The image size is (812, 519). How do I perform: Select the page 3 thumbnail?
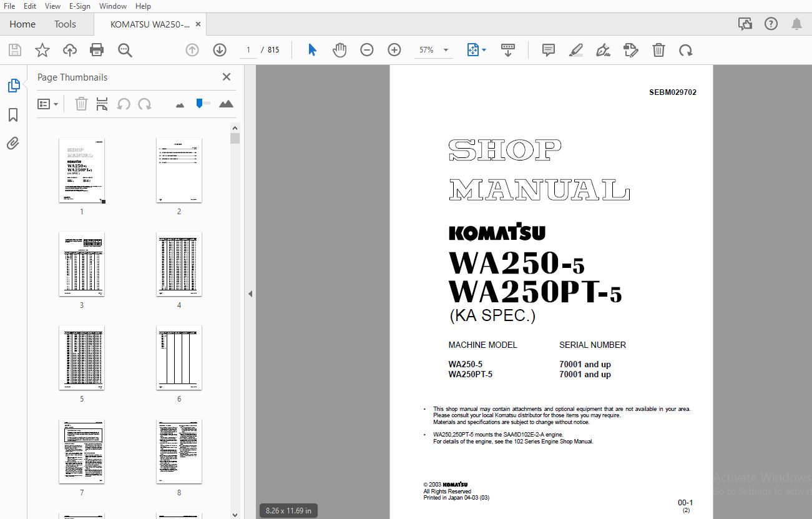(82, 264)
